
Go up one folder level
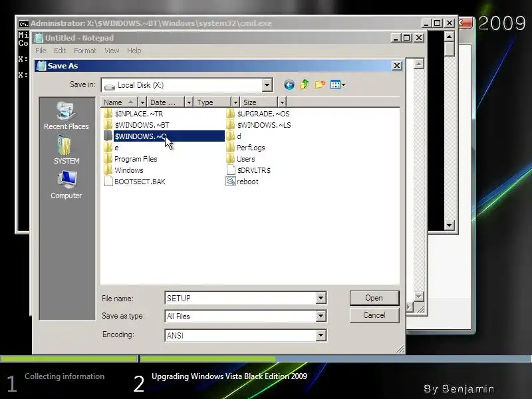pyautogui.click(x=305, y=84)
